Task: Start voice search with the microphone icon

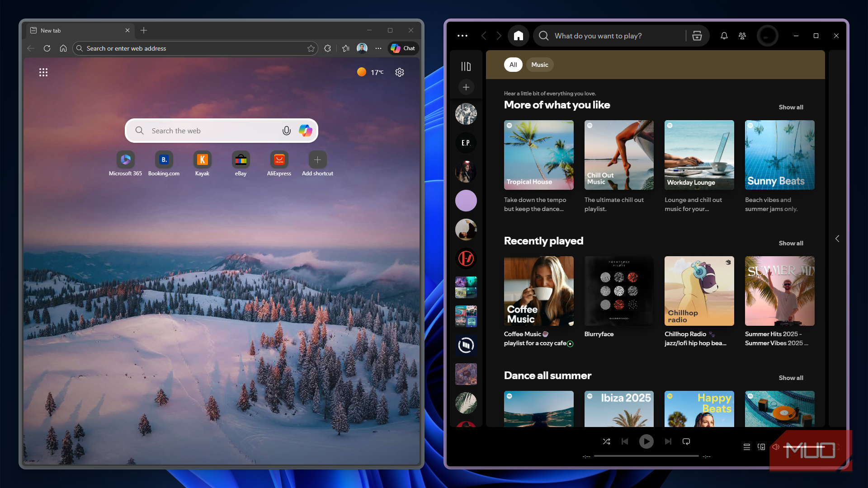Action: [287, 131]
